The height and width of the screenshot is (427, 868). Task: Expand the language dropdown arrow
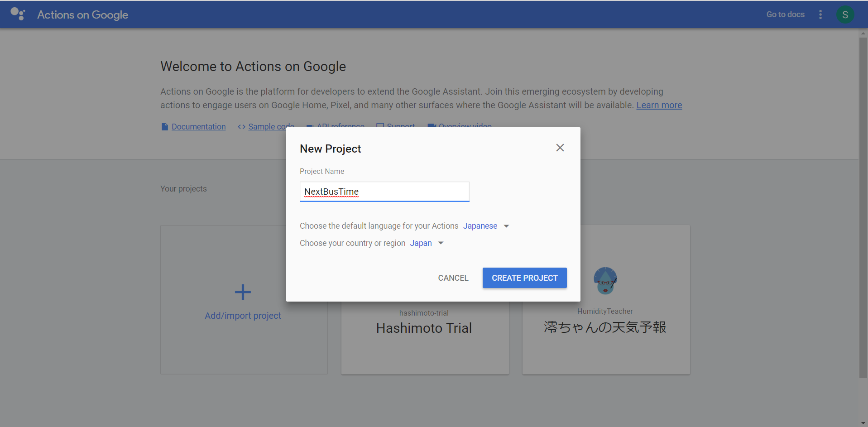pos(506,226)
